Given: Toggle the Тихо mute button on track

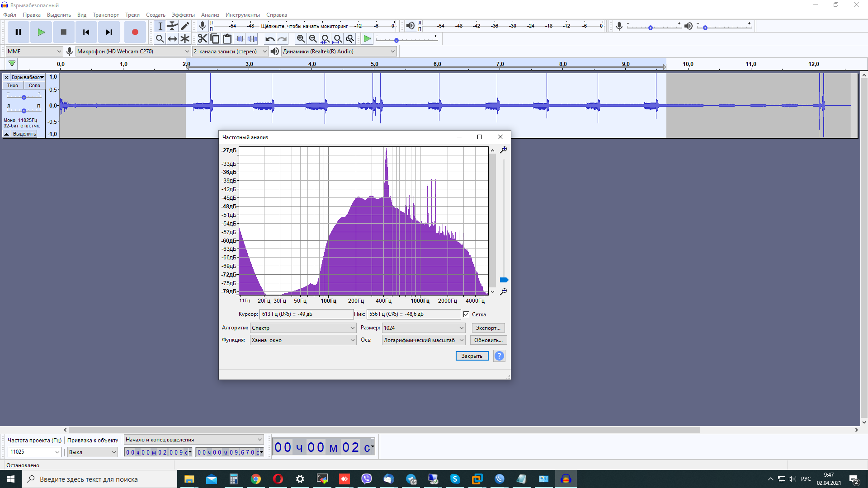Looking at the screenshot, I should pos(13,85).
